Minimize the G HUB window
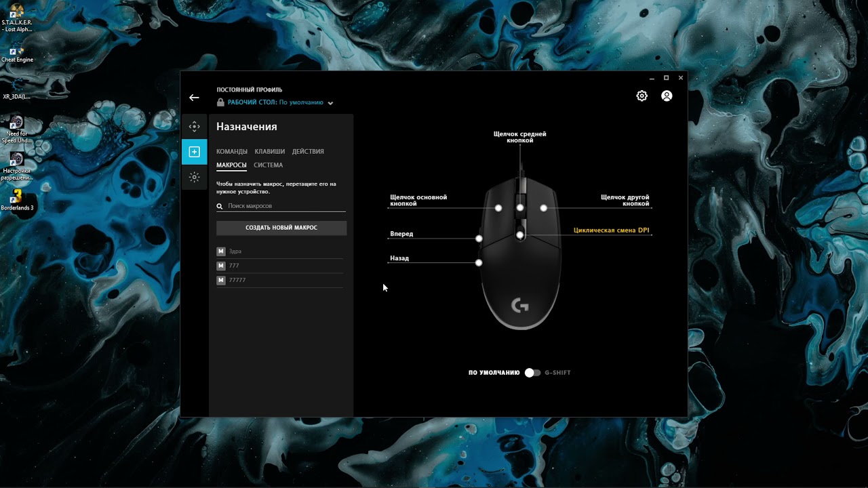This screenshot has height=488, width=868. click(x=652, y=78)
